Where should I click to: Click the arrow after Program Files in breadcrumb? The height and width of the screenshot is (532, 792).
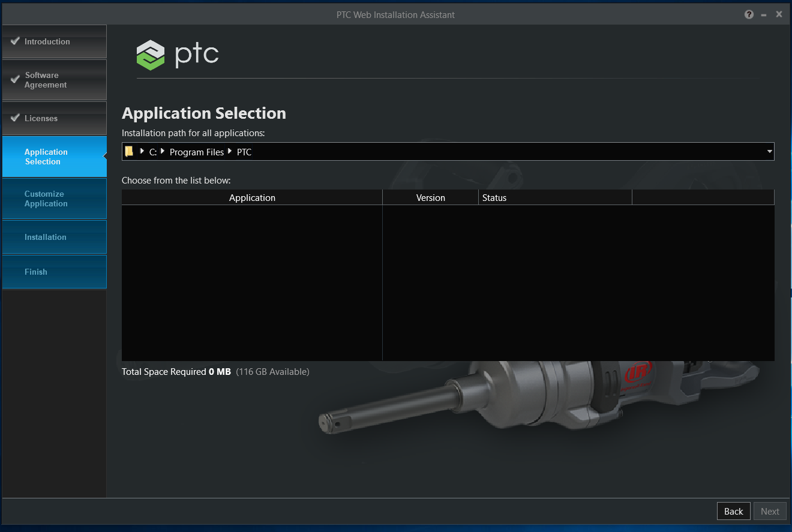click(229, 151)
